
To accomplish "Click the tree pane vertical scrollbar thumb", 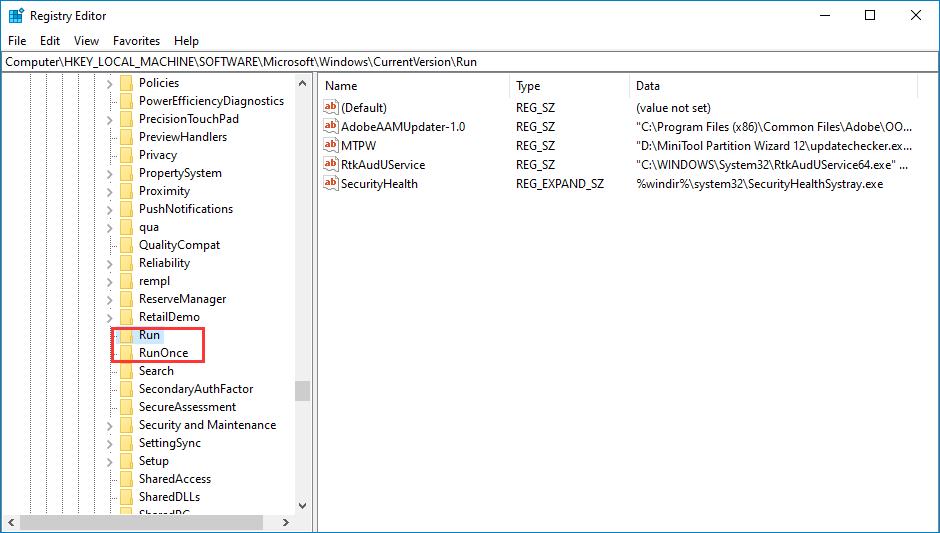I will coord(302,390).
